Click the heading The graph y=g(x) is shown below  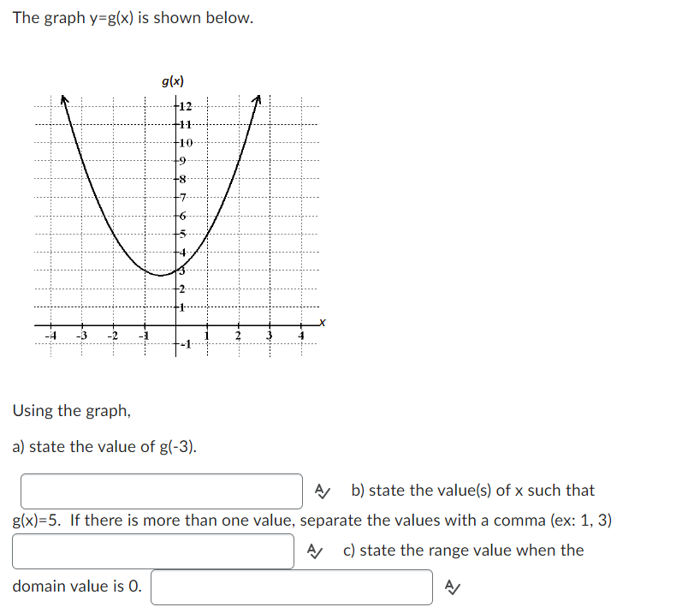[128, 17]
